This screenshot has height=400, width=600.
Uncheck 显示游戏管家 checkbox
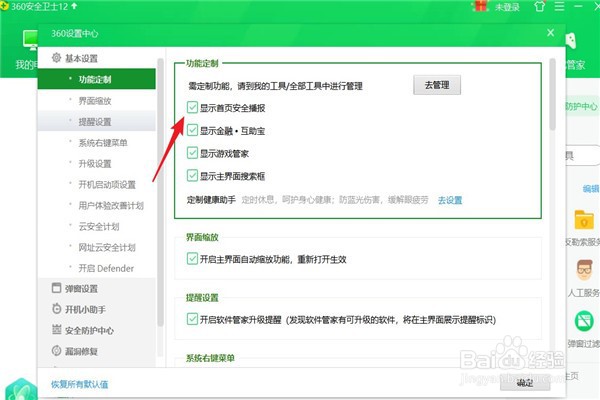tap(192, 153)
